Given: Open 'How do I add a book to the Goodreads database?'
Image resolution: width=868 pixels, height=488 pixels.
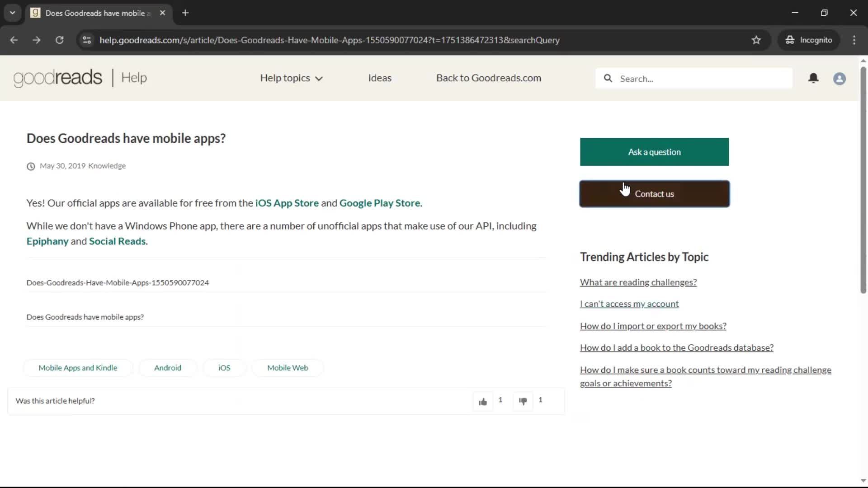Looking at the screenshot, I should 677,348.
